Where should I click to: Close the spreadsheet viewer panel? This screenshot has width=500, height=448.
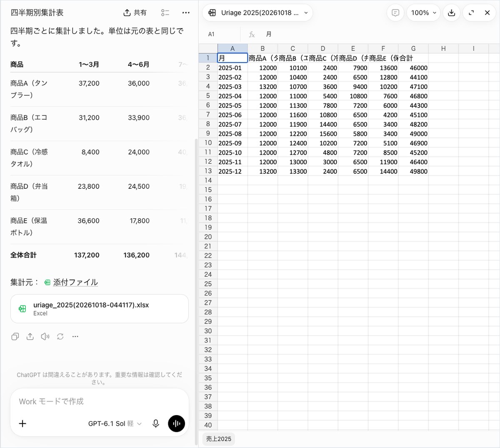tap(487, 13)
